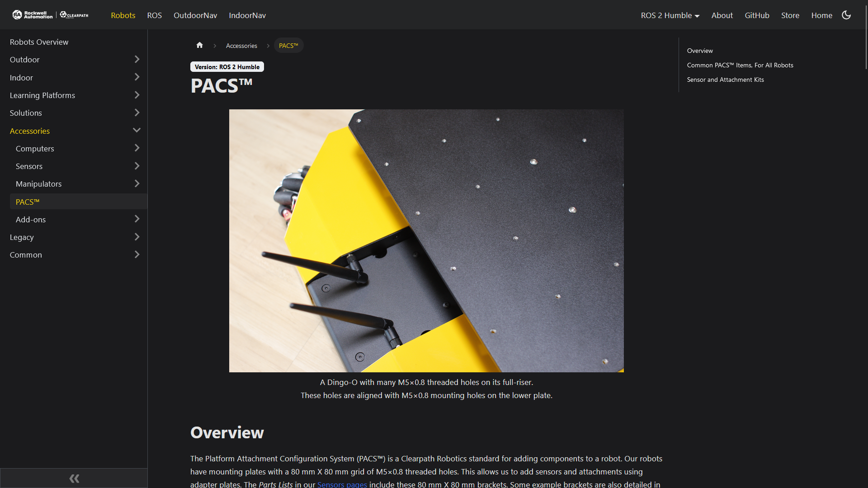This screenshot has width=868, height=488.
Task: Click the home breadcrumb icon
Action: (x=200, y=45)
